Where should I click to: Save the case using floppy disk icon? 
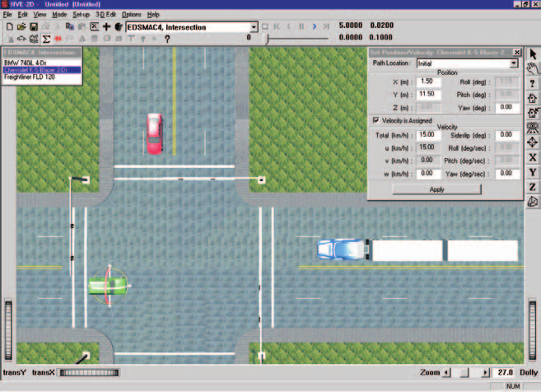pyautogui.click(x=34, y=26)
